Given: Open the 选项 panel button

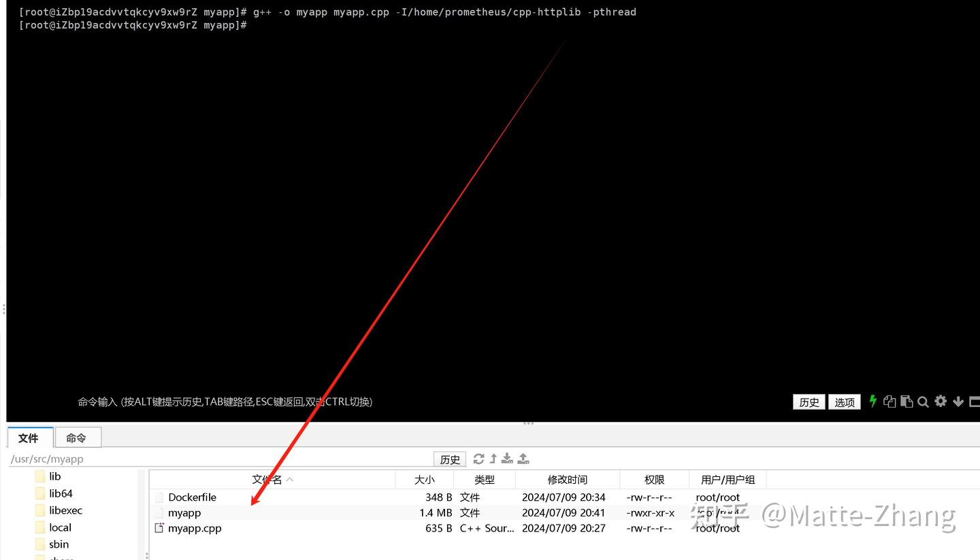Looking at the screenshot, I should [844, 402].
